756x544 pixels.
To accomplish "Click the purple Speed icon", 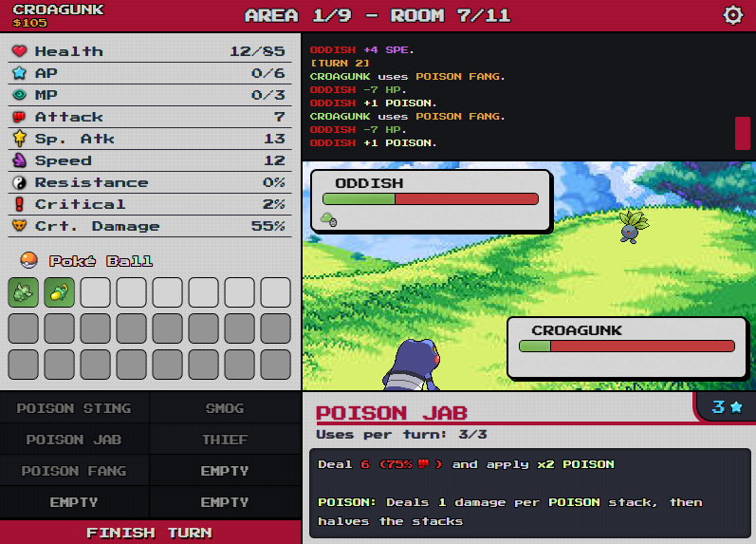I will click(19, 159).
